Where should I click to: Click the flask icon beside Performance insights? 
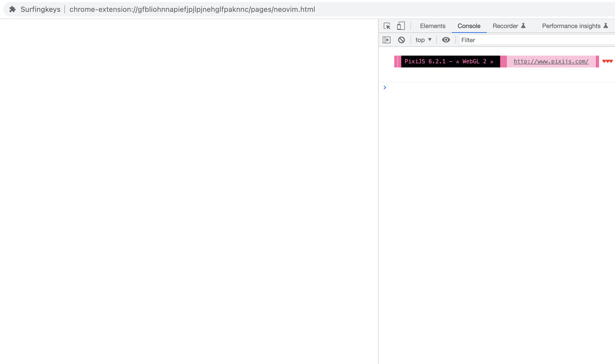click(x=606, y=26)
